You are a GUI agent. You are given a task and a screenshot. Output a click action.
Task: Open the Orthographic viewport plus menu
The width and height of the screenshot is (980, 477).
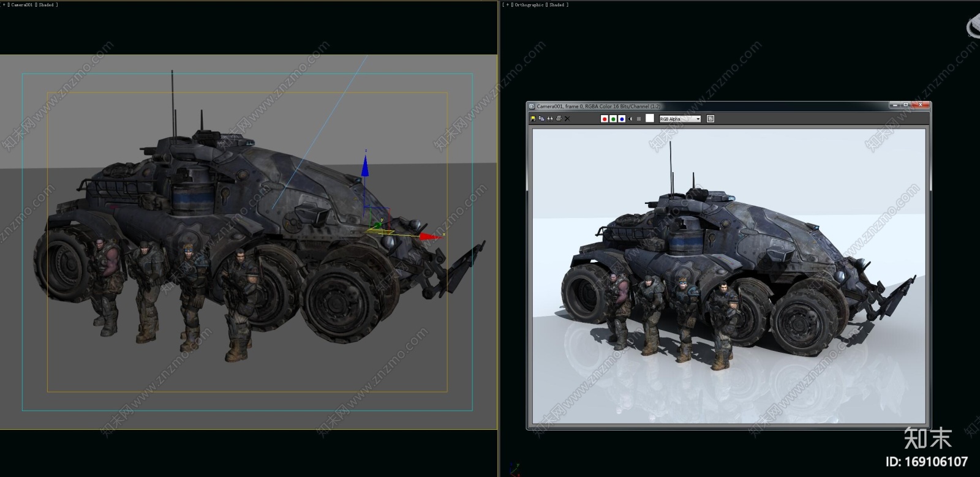(x=507, y=5)
